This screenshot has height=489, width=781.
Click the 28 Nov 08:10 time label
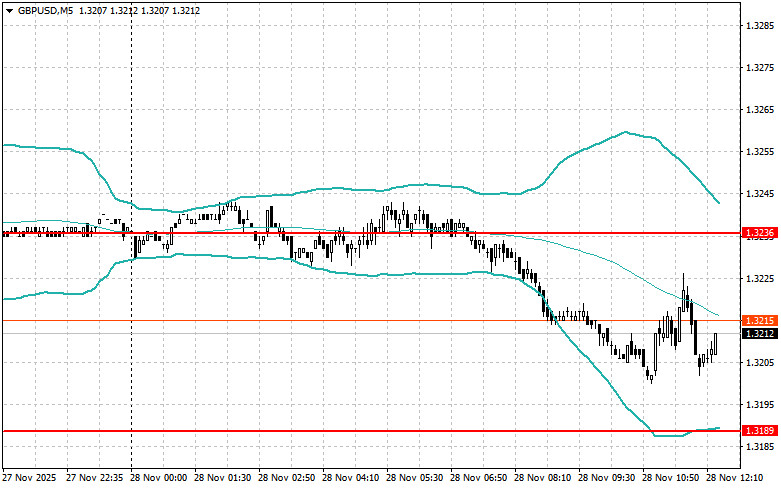542,478
